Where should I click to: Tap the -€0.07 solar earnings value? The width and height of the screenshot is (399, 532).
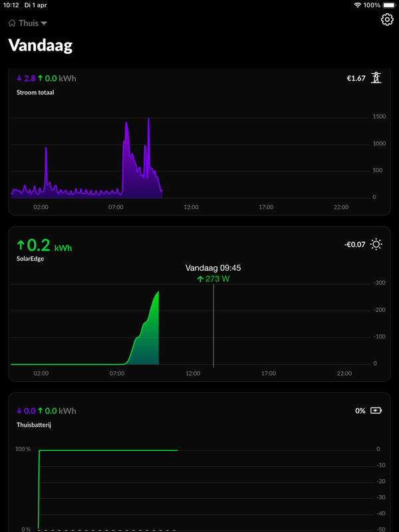point(354,244)
